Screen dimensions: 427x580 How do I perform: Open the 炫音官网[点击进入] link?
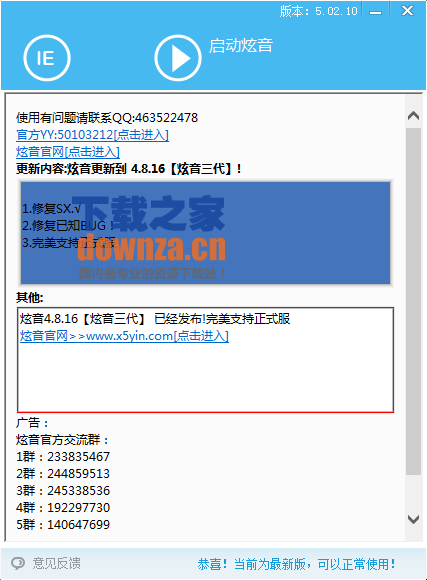tap(68, 152)
